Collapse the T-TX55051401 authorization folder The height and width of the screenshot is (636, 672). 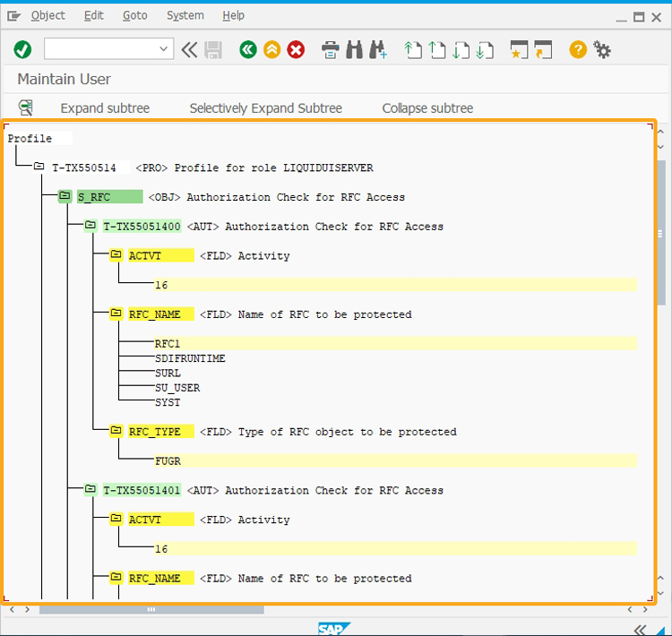[x=90, y=488]
